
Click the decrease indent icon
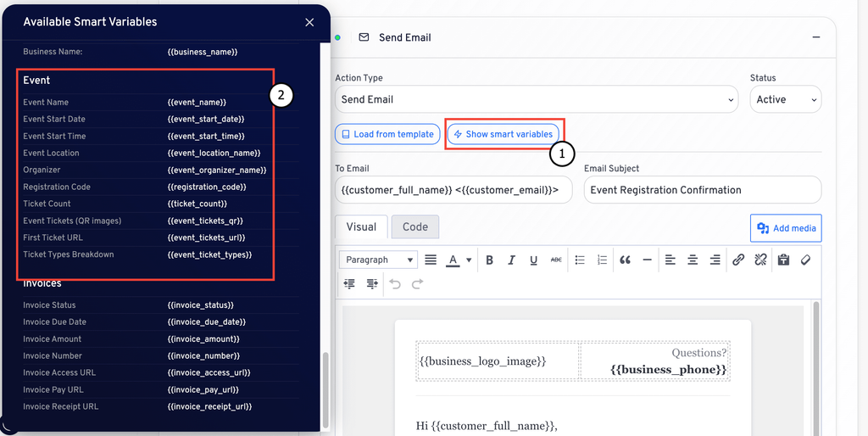[x=349, y=283]
